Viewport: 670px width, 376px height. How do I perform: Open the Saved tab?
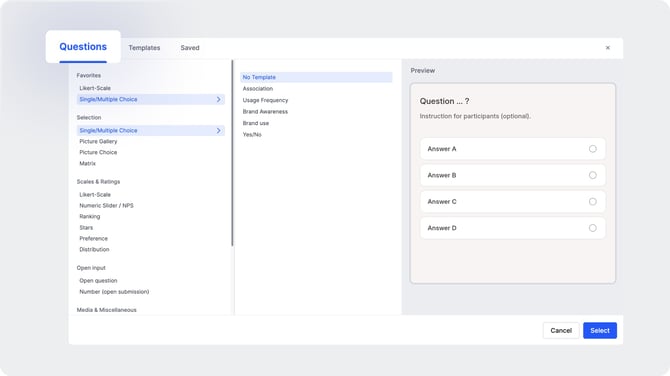[x=190, y=48]
